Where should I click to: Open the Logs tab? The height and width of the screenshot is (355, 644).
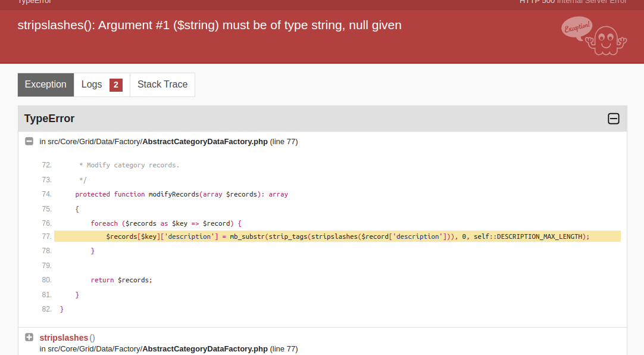92,85
